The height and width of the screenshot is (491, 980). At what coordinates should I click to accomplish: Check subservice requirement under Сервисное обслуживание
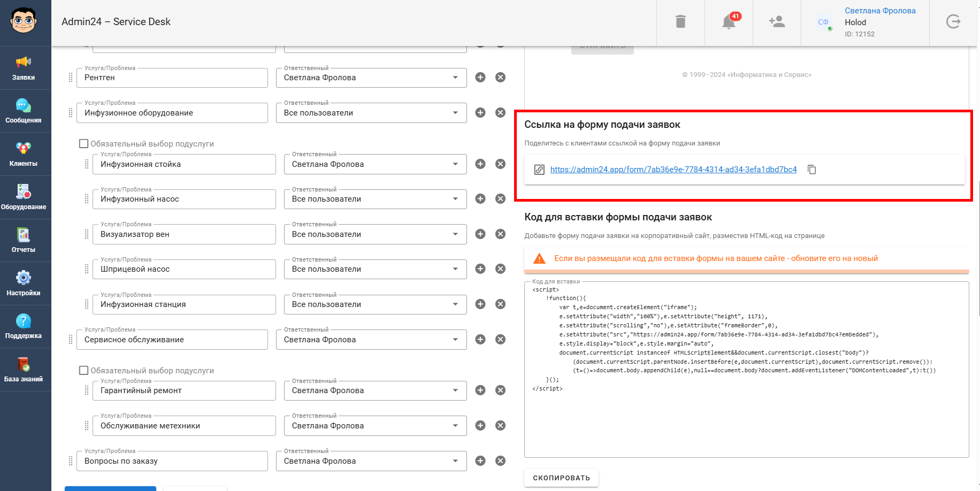click(x=83, y=370)
